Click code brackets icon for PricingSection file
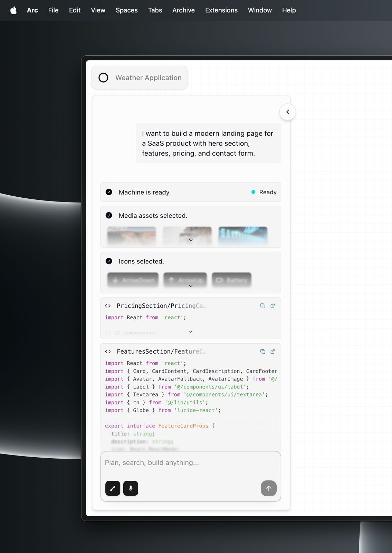This screenshot has height=553, width=392. pos(108,306)
